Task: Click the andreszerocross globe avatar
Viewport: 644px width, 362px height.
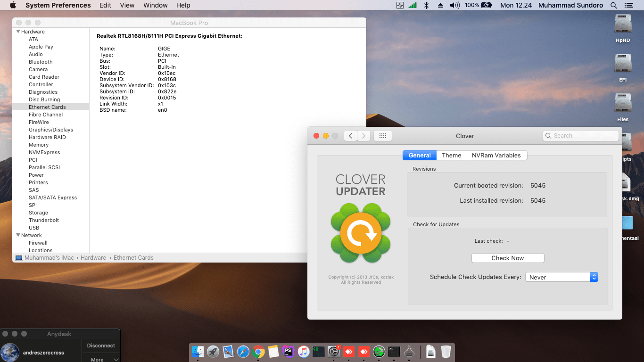Action: click(x=10, y=352)
